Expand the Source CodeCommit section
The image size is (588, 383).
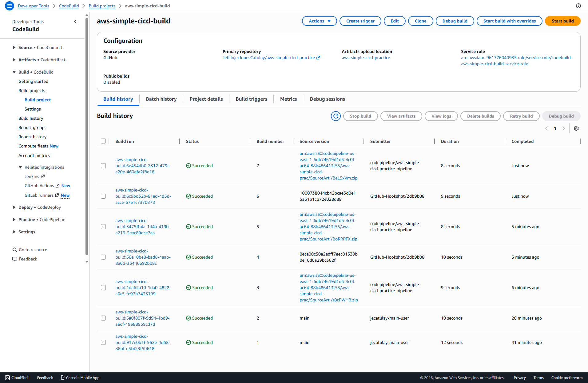(14, 47)
